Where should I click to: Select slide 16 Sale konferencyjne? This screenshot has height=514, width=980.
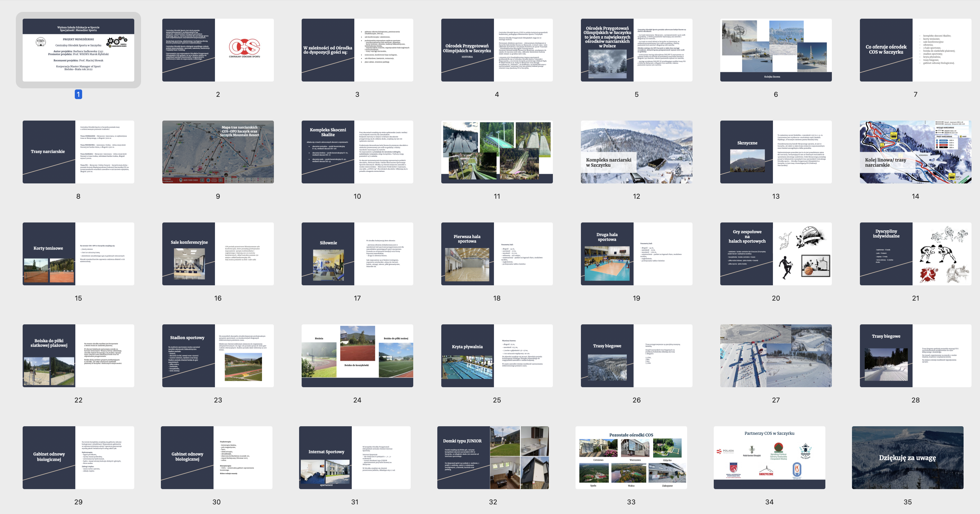[218, 254]
